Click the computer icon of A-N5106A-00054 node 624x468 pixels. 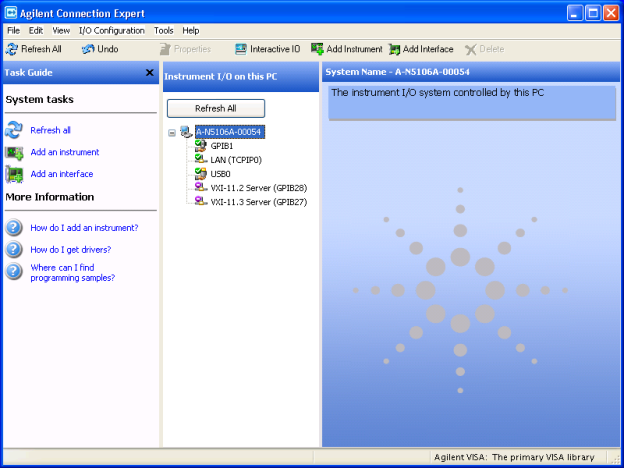(186, 132)
